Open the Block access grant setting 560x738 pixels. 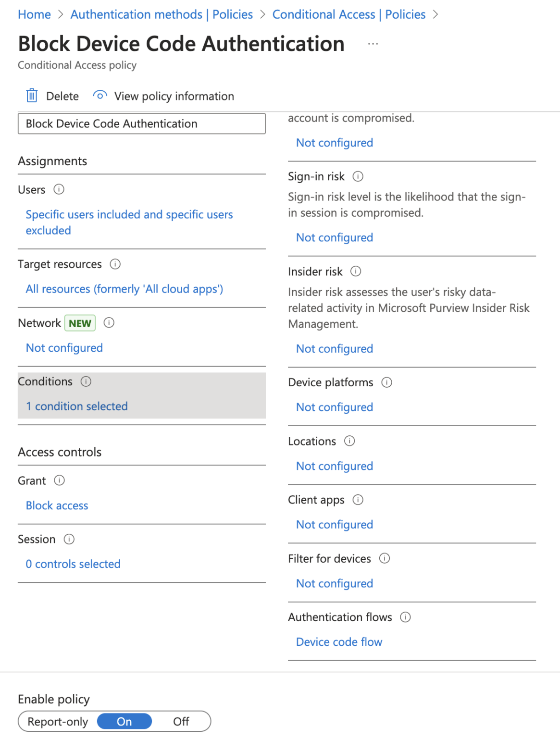pyautogui.click(x=56, y=505)
